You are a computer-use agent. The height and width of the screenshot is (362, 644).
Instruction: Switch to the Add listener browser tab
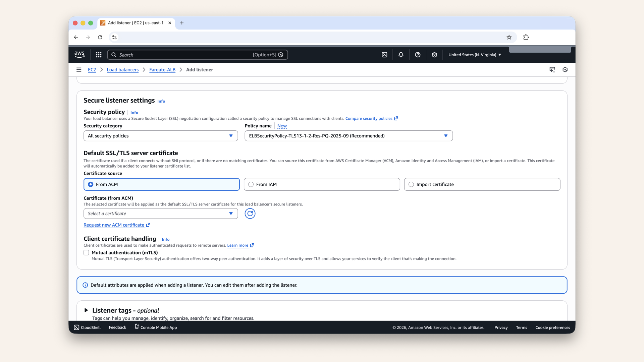click(x=134, y=23)
